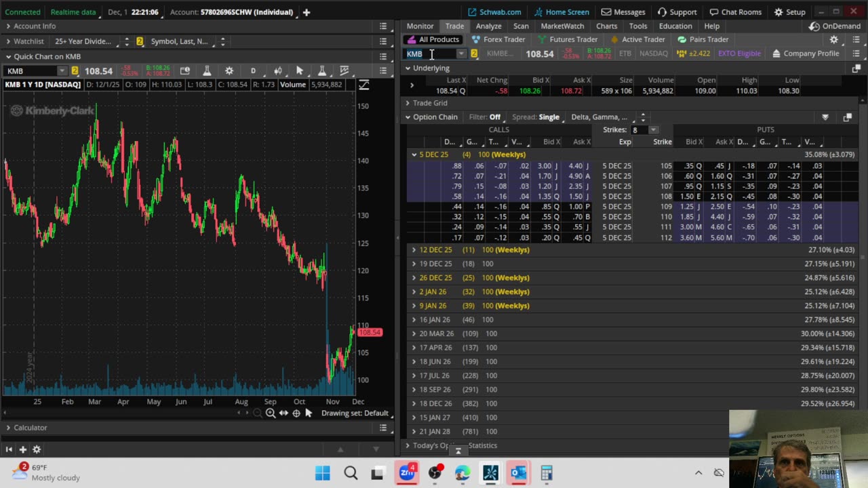Click the crosshair target icon under chart
Screen dimensions: 868x488
[296, 413]
